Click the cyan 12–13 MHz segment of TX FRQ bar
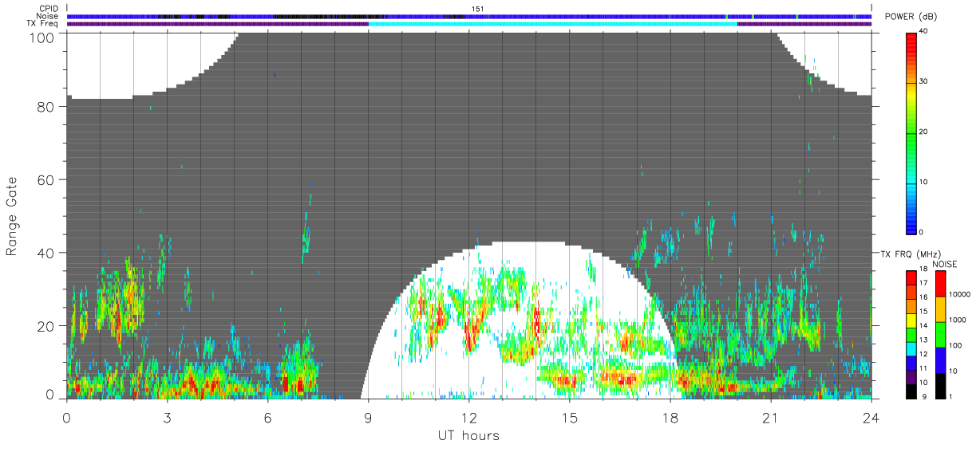This screenshot has height=452, width=980. (911, 349)
